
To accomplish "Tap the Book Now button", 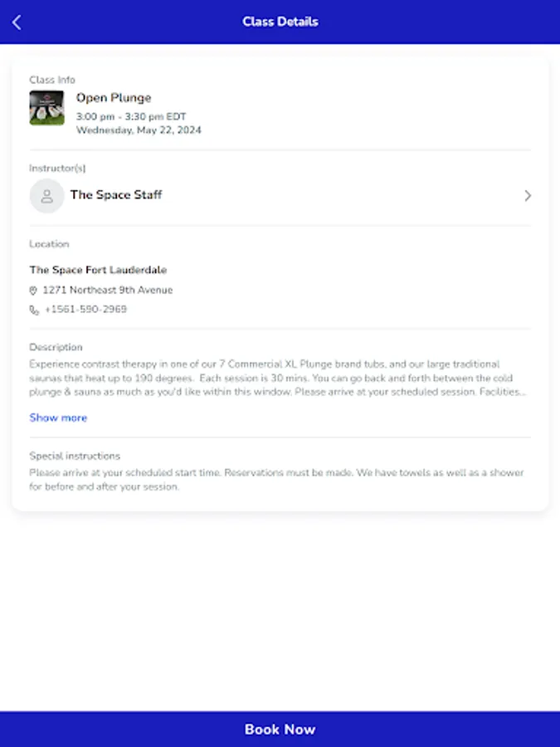I will (280, 729).
